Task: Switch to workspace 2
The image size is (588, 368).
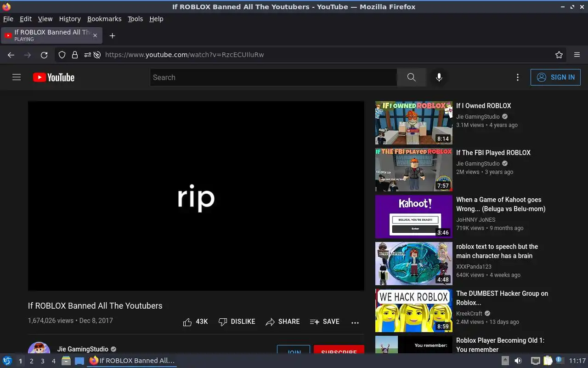Action: pyautogui.click(x=31, y=361)
